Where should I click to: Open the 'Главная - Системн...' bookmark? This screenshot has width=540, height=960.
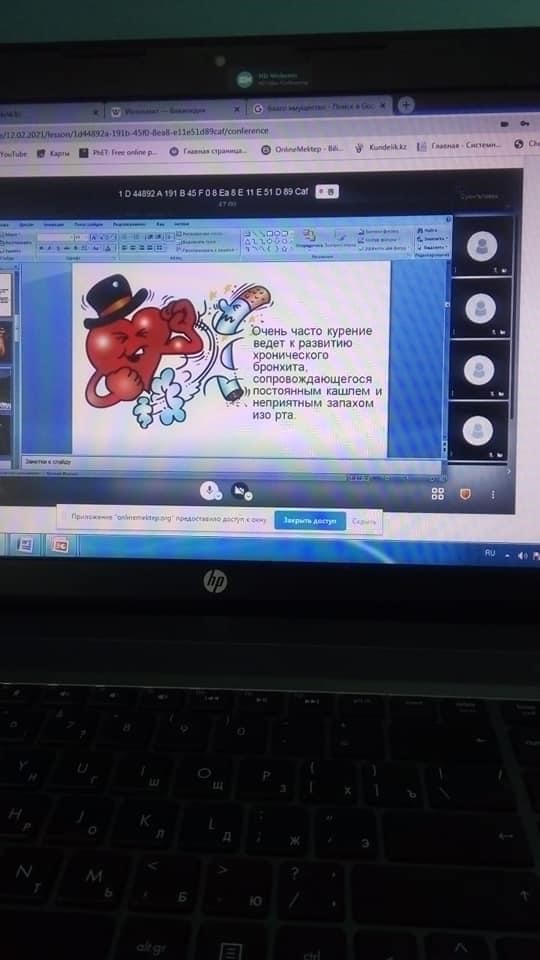click(459, 146)
